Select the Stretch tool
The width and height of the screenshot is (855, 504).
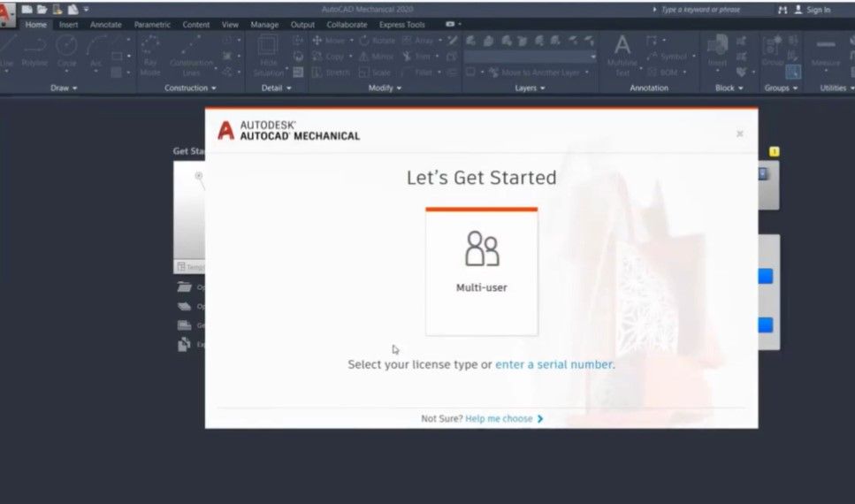pyautogui.click(x=331, y=72)
